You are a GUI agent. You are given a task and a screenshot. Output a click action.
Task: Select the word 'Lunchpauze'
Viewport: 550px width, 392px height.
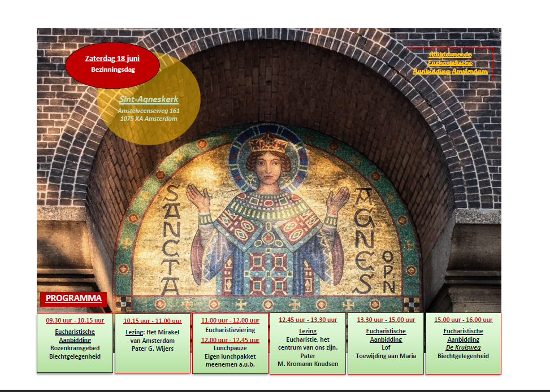[x=231, y=348]
